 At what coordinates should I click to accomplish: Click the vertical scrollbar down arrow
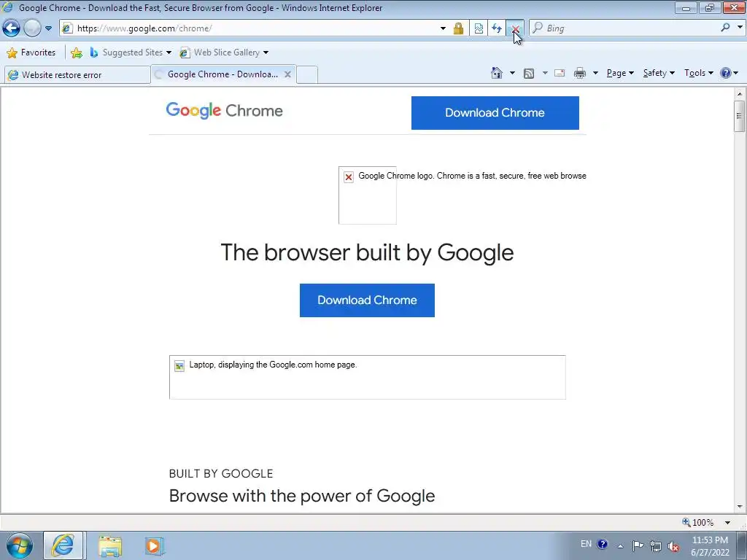pyautogui.click(x=740, y=506)
